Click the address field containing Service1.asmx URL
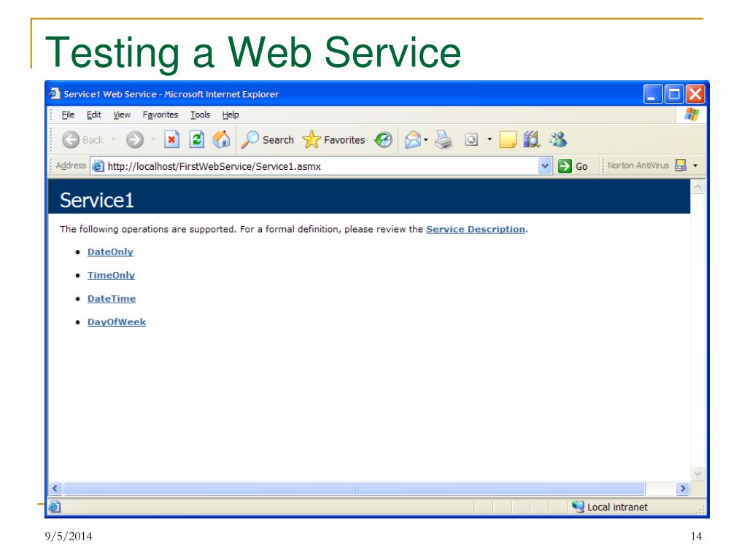 pos(314,166)
